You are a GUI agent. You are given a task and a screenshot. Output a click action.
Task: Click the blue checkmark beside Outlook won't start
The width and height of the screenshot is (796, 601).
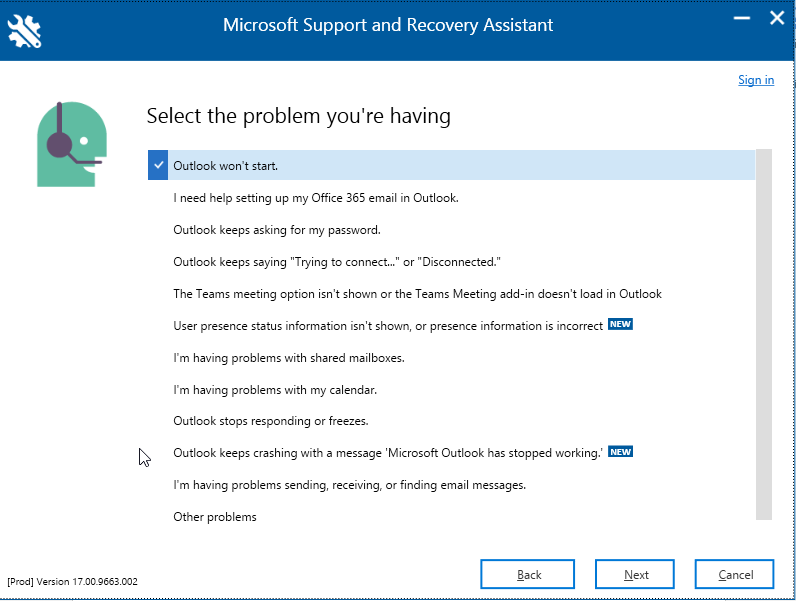158,165
